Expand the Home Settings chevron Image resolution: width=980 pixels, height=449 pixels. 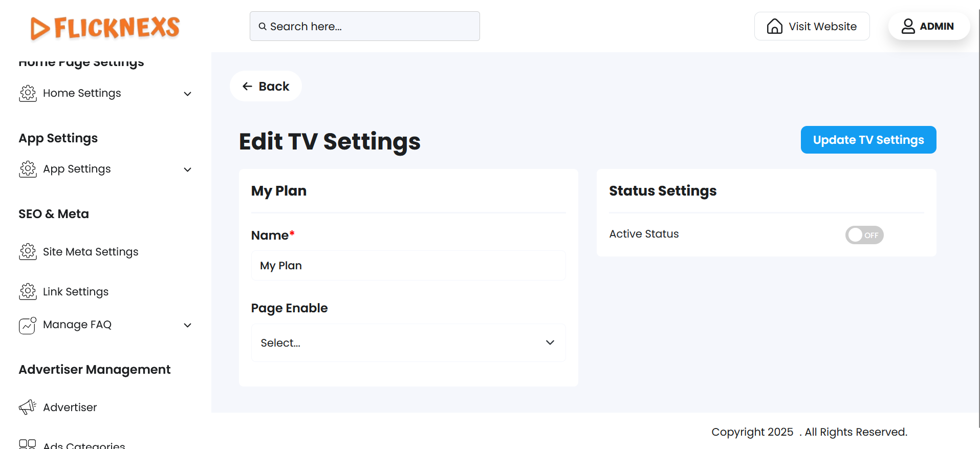tap(188, 94)
